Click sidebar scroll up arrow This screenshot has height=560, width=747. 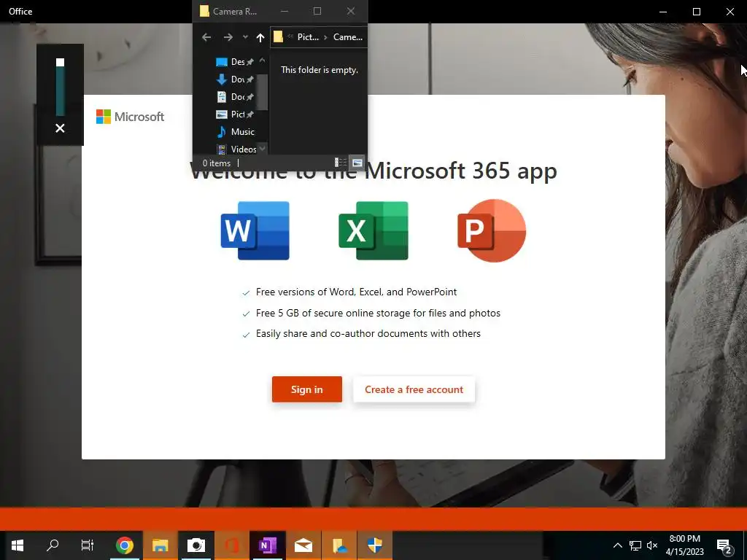(x=262, y=61)
